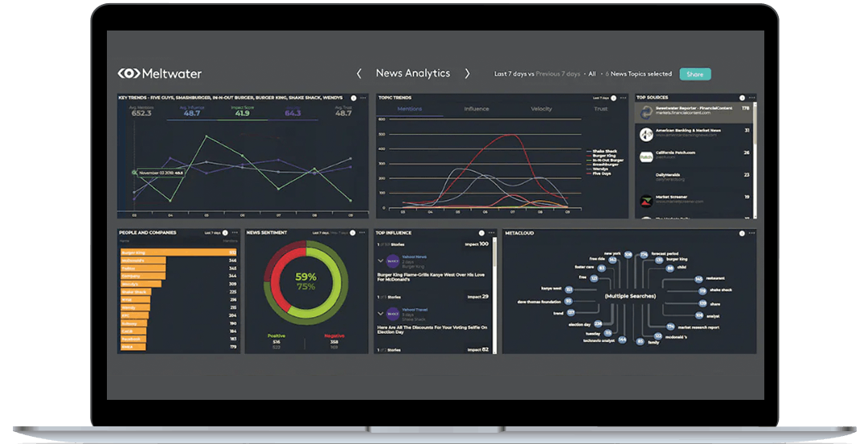868x444 pixels.
Task: Open the 6 News Topics selected filter
Action: click(638, 74)
